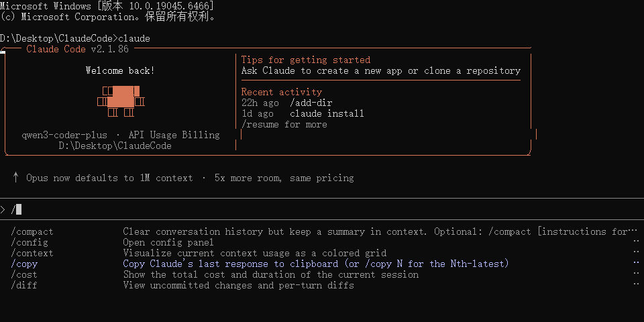Click in the slash prompt input line
This screenshot has height=322, width=644.
click(268, 210)
